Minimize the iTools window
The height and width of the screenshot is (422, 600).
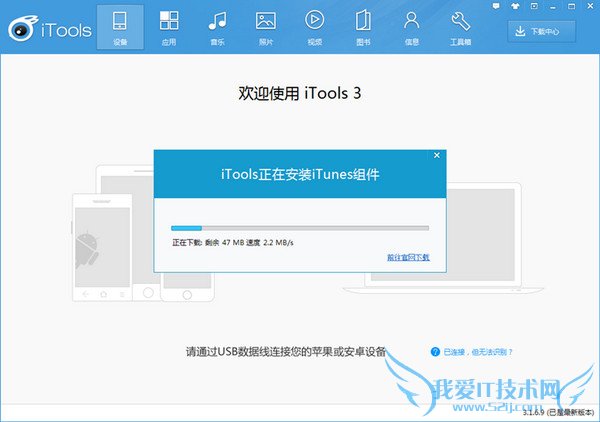[553, 7]
